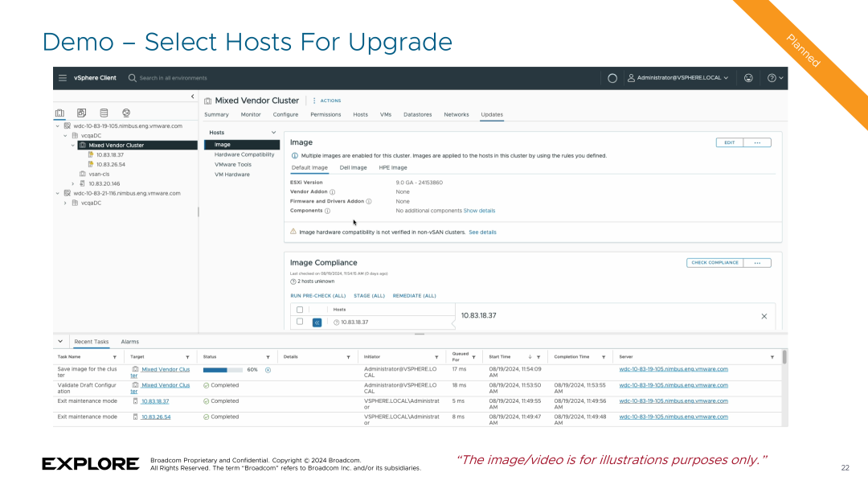Sort by the Start Time column arrow

coord(530,357)
